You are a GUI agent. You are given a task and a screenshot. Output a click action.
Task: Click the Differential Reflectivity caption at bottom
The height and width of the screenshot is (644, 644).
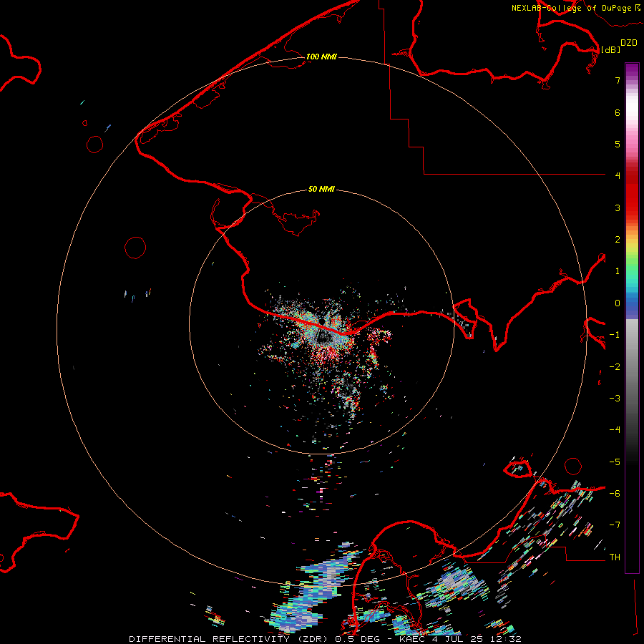[325, 639]
